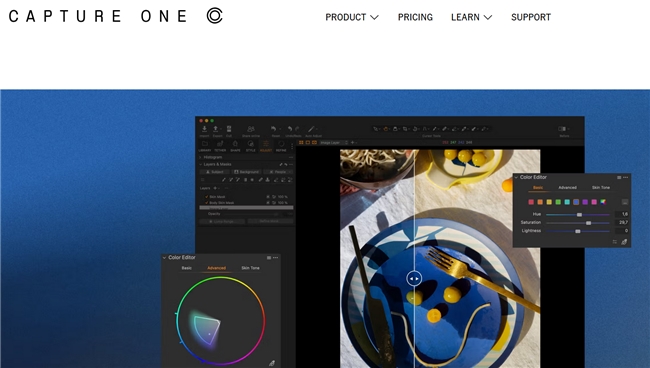Select the blue color swatch in Color Editor

tap(576, 202)
